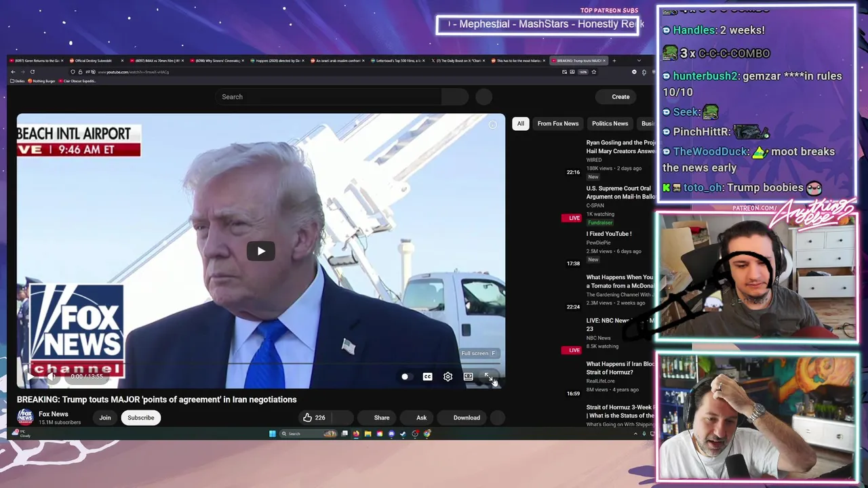This screenshot has width=868, height=488.
Task: Toggle the autoplay switch in the player
Action: tap(405, 377)
